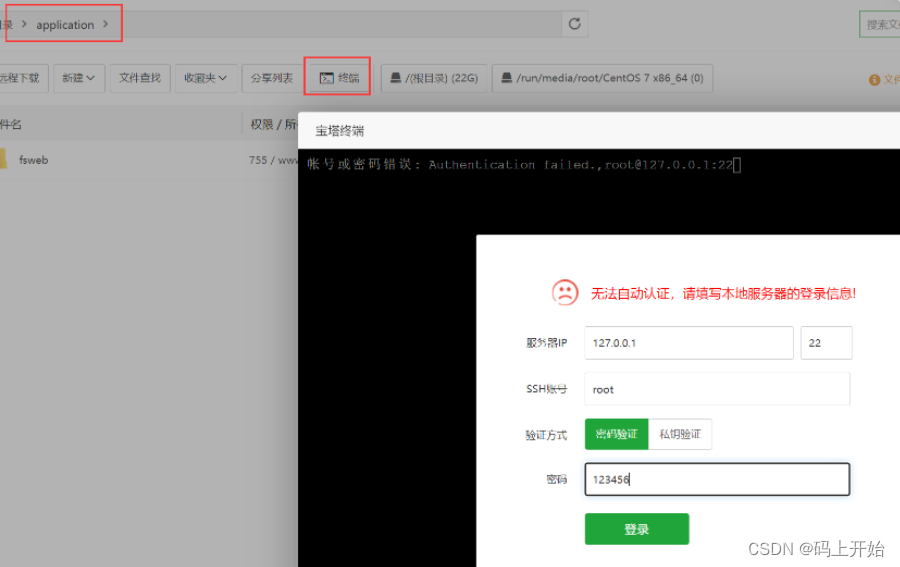Image resolution: width=900 pixels, height=567 pixels.
Task: Click the terminal icon in 终端 button
Action: [327, 78]
